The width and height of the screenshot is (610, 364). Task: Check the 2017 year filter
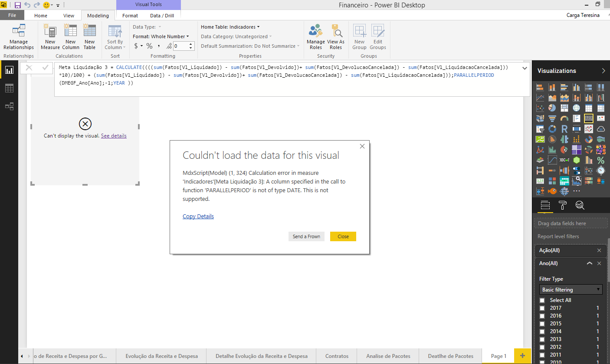click(542, 308)
